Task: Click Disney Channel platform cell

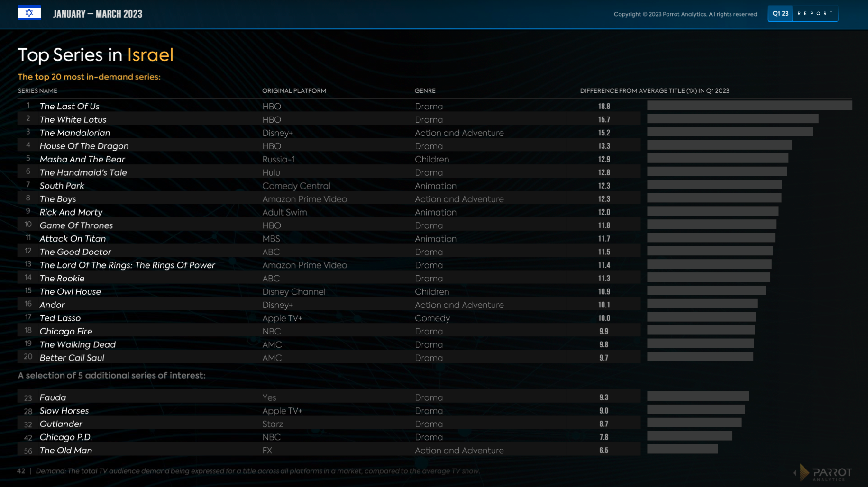Action: 294,292
